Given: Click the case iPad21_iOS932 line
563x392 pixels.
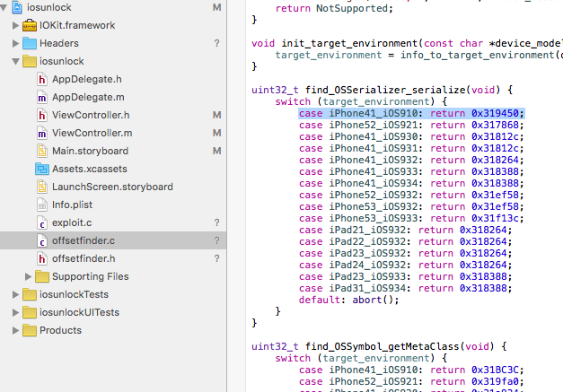Looking at the screenshot, I should click(405, 230).
